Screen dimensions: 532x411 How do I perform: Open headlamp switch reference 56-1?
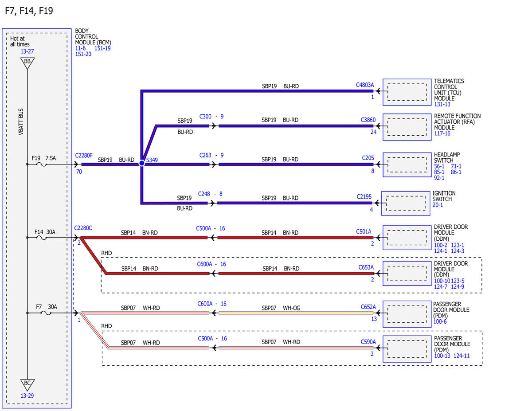(439, 166)
